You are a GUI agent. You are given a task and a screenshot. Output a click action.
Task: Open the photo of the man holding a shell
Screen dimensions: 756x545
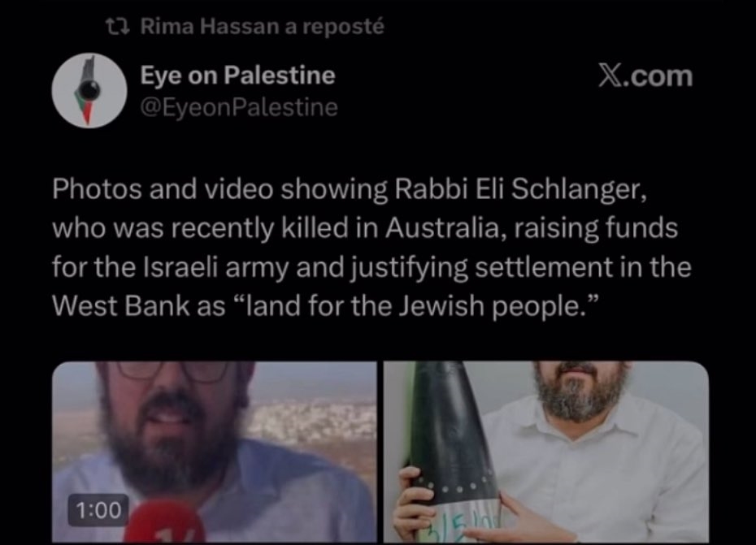[x=545, y=452]
